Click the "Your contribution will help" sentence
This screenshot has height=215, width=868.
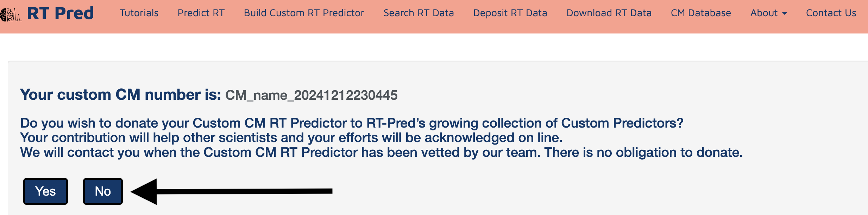(291, 137)
